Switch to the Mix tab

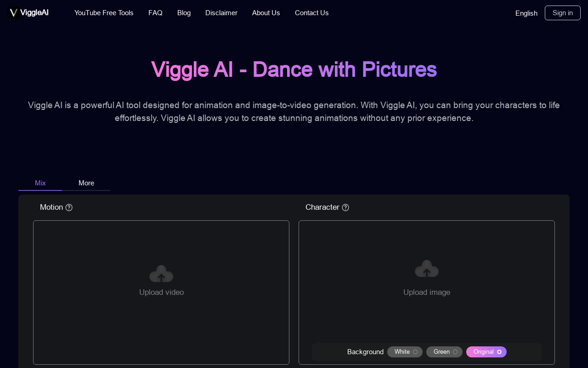pos(40,183)
